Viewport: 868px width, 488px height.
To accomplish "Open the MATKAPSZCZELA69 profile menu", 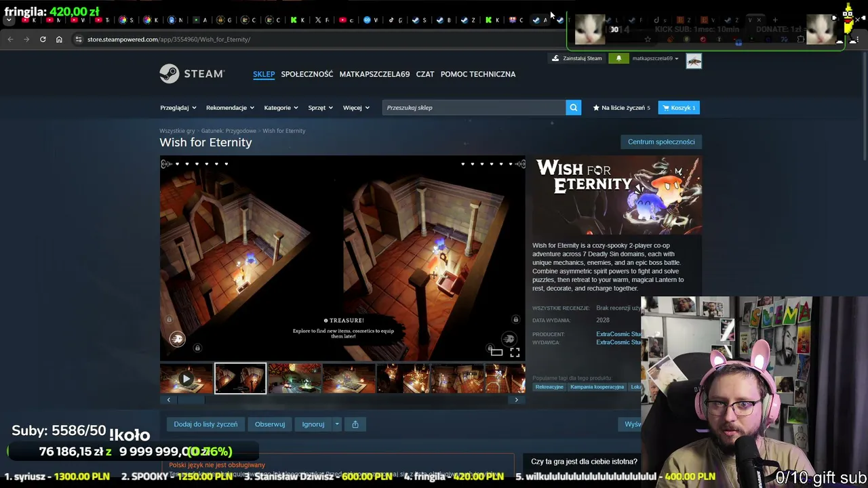I will 374,74.
